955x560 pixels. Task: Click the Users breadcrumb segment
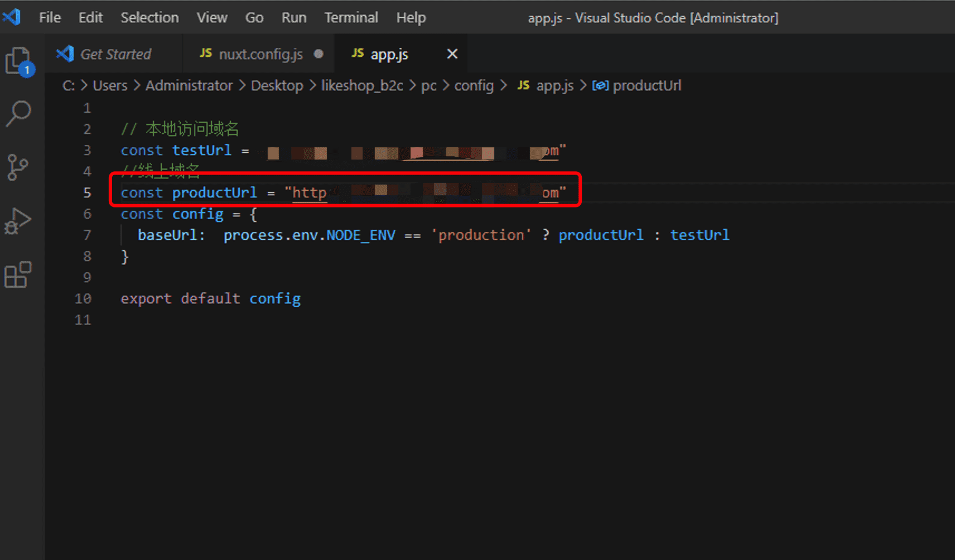pyautogui.click(x=110, y=85)
